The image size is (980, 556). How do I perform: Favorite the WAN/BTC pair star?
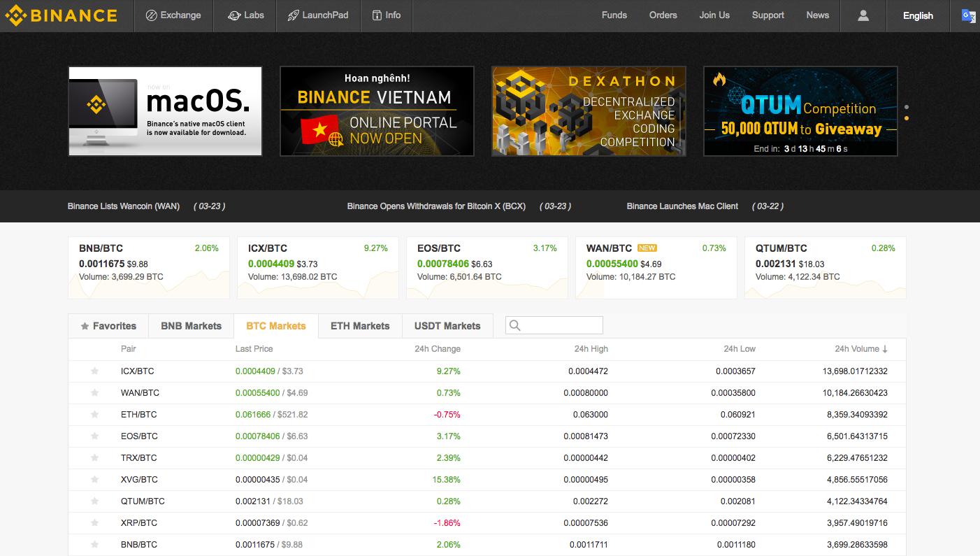pyautogui.click(x=94, y=393)
